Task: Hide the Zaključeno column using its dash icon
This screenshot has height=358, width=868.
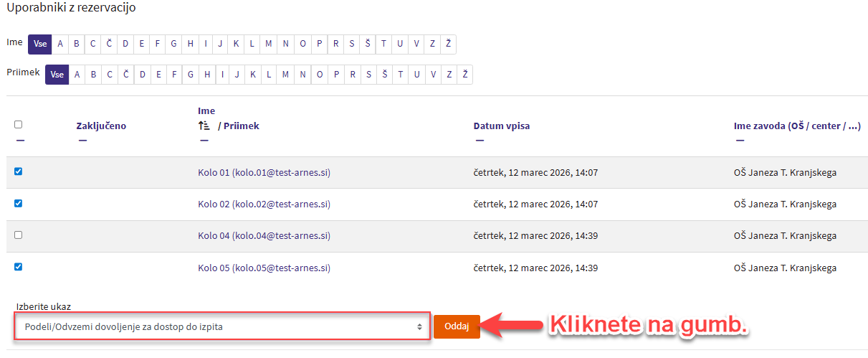Action: (x=82, y=140)
